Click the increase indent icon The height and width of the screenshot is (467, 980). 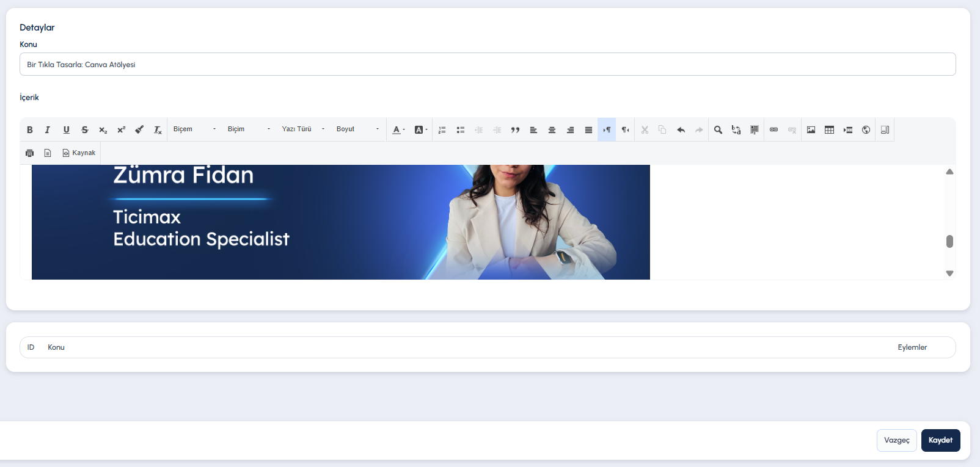497,129
